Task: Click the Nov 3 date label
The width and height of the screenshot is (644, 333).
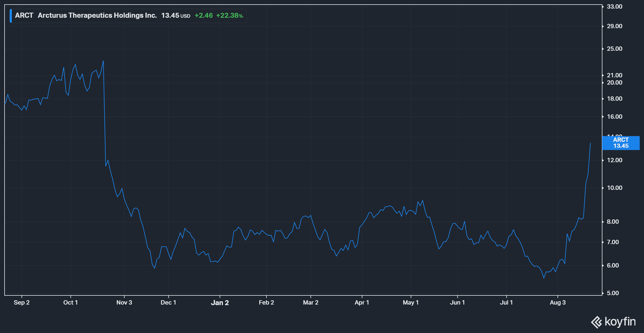Action: [x=124, y=303]
